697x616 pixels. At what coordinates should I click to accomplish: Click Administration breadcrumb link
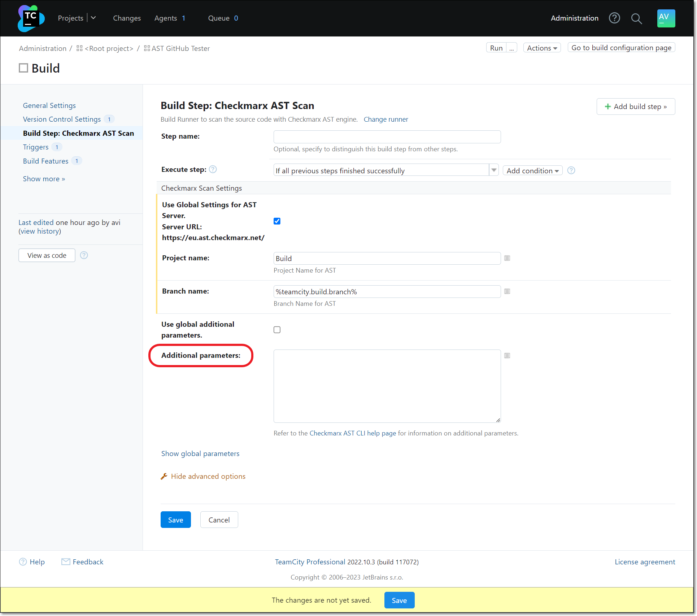(43, 48)
